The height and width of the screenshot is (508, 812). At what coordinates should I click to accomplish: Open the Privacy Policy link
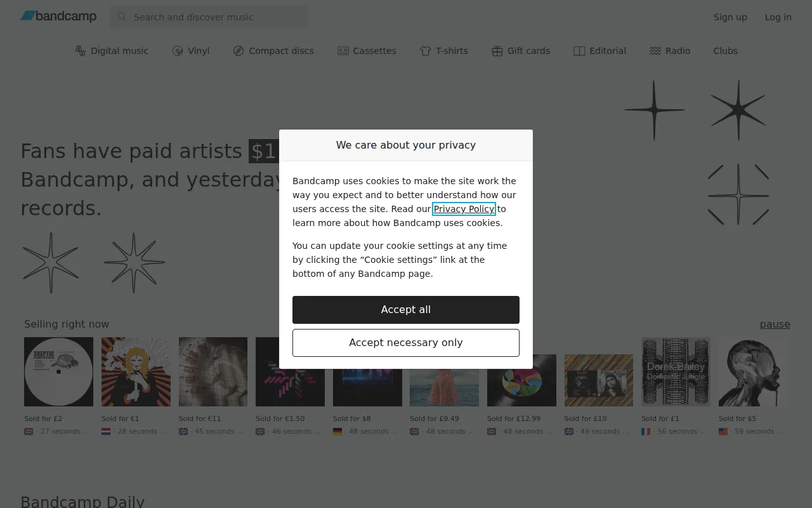click(x=464, y=209)
